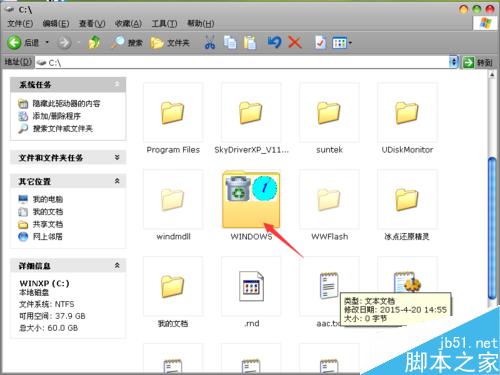The height and width of the screenshot is (375, 500).
Task: Click the Properties toolbar icon
Action: [x=320, y=43]
